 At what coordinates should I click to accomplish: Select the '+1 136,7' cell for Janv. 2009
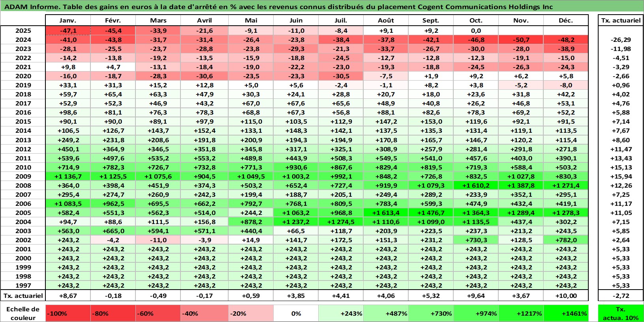coord(68,176)
